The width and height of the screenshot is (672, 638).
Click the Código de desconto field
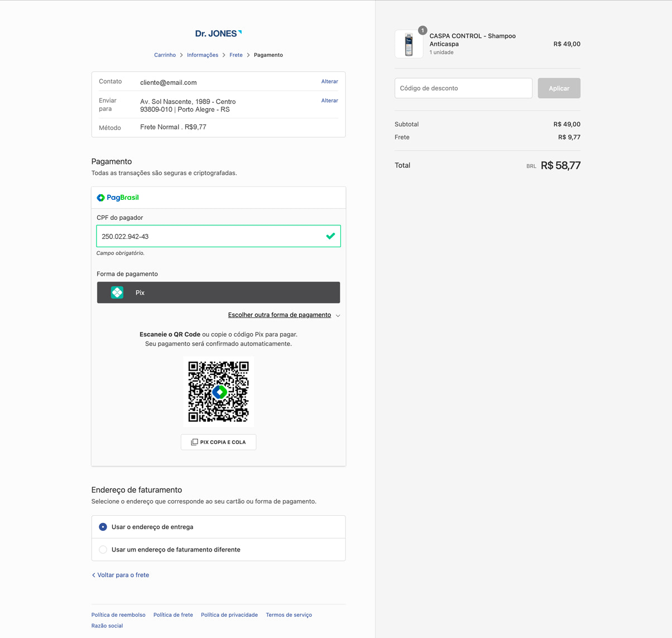tap(463, 88)
